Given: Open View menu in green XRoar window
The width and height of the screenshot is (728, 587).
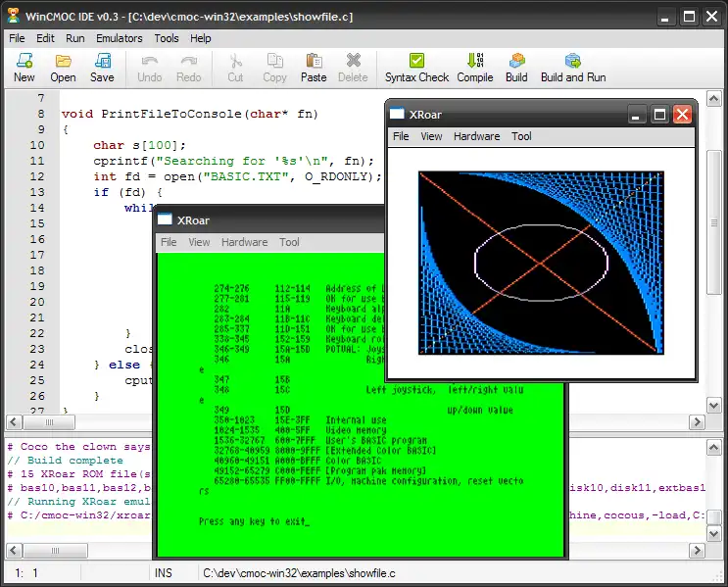Looking at the screenshot, I should pyautogui.click(x=199, y=242).
